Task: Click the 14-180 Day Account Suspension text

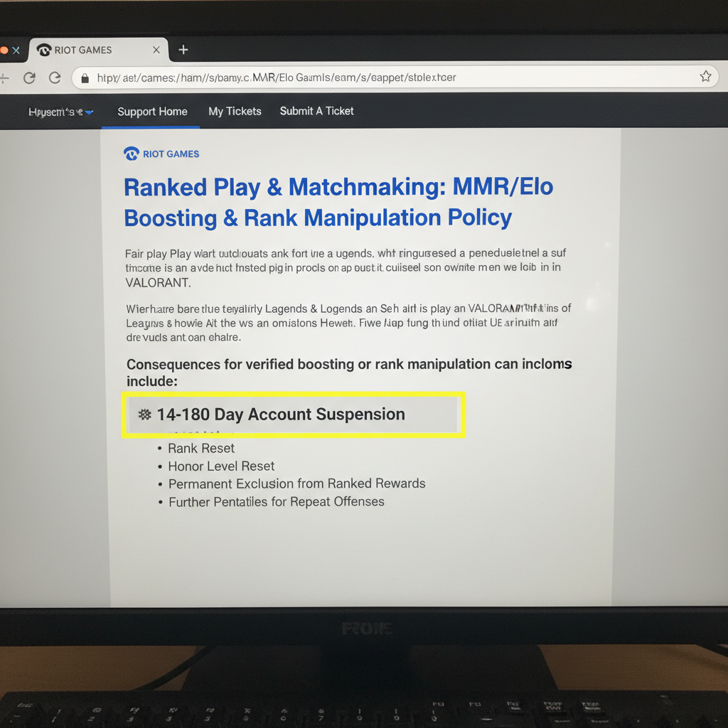Action: coord(281,414)
